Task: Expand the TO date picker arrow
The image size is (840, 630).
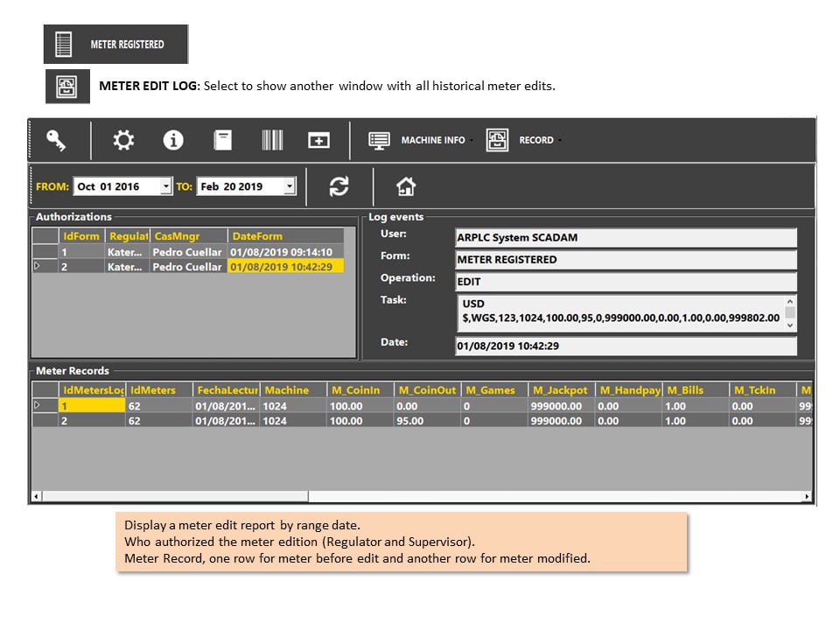Action: (290, 186)
